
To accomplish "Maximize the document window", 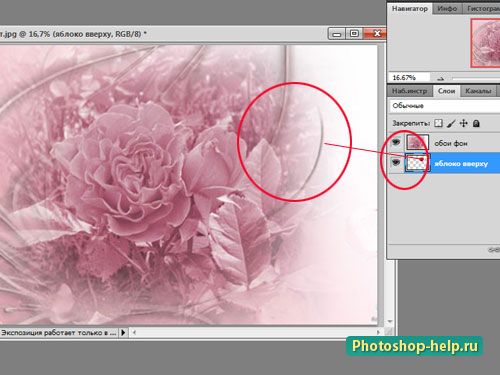I will (354, 34).
